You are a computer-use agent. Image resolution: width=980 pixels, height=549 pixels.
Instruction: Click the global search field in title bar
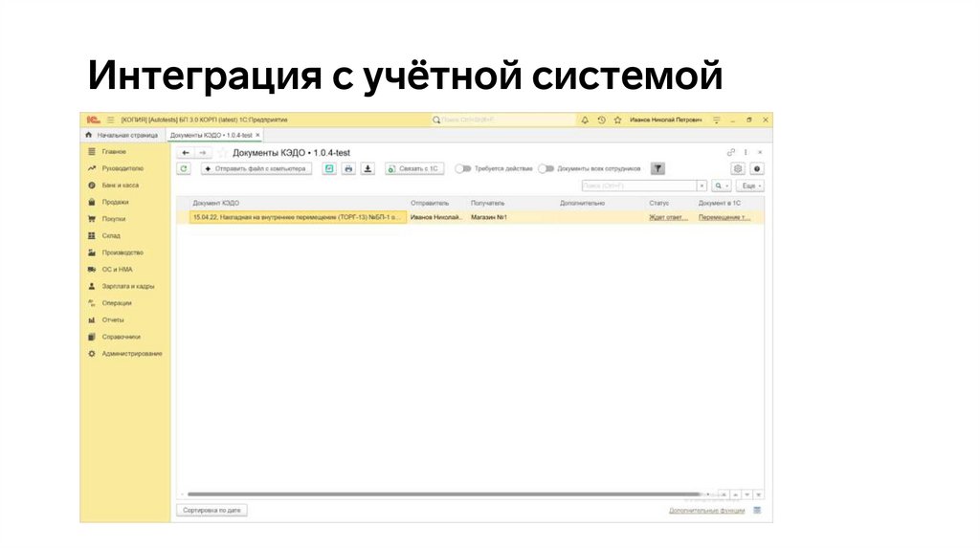[x=503, y=120]
